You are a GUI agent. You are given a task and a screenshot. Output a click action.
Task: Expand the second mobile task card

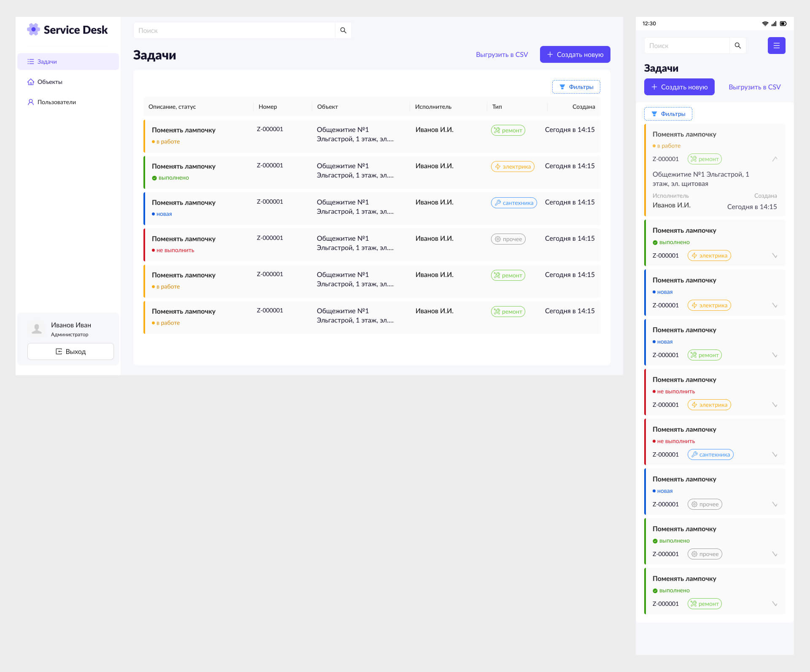775,255
